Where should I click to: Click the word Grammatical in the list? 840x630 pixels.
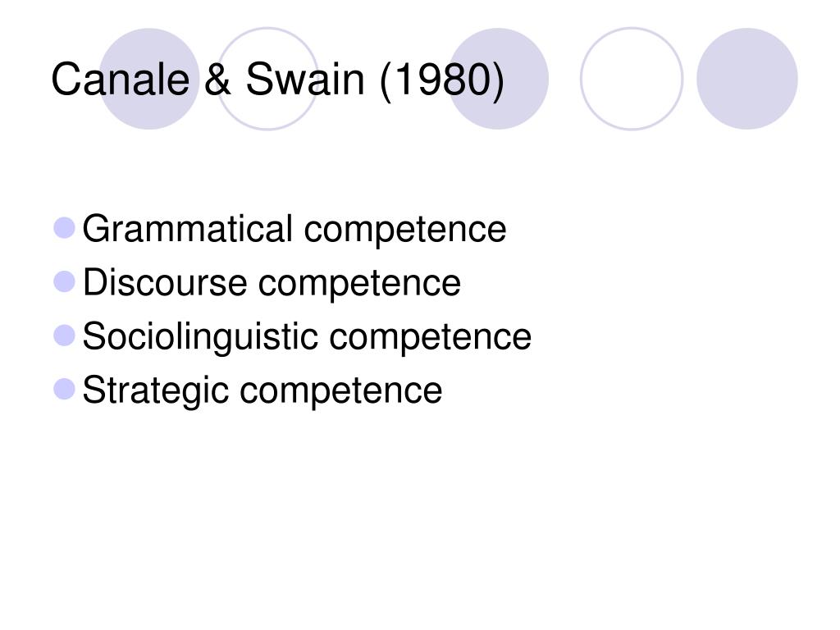[x=188, y=229]
